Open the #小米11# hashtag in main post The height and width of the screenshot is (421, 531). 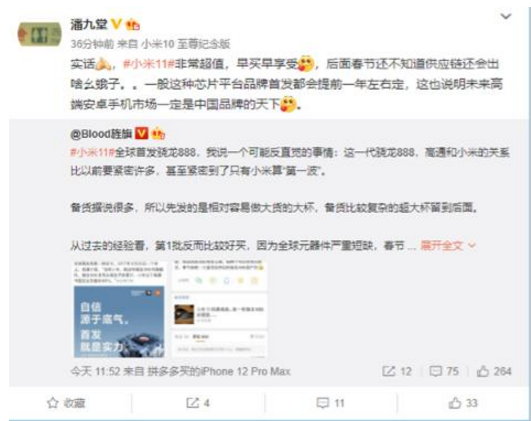[149, 64]
